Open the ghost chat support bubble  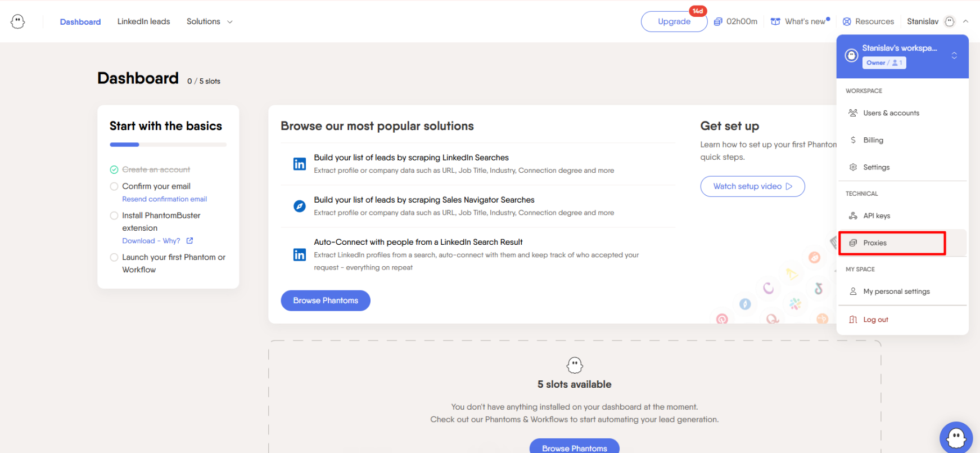point(955,437)
